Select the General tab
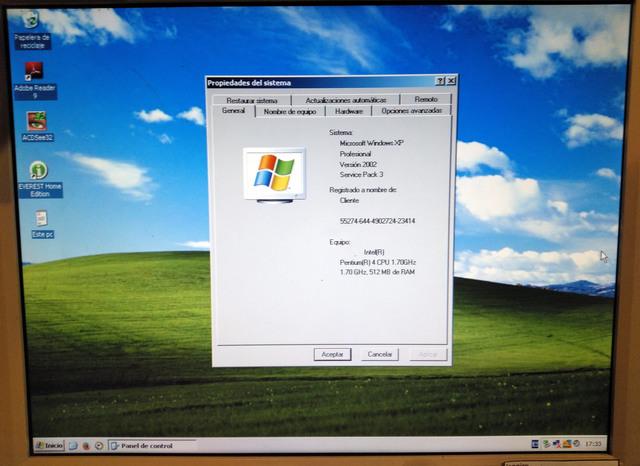The image size is (640, 466). point(233,111)
